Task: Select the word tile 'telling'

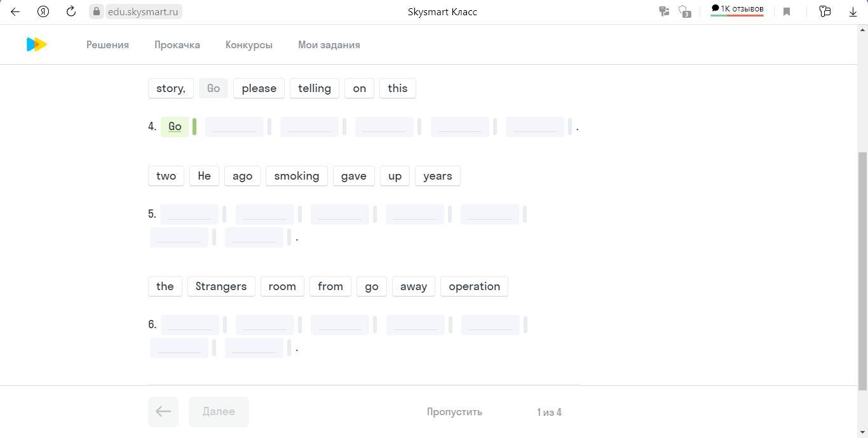Action: [315, 88]
